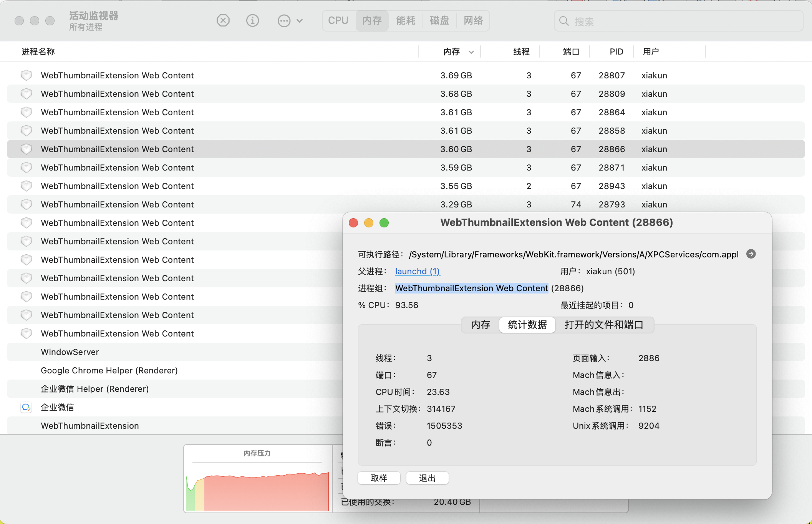812x524 pixels.
Task: Toggle sort order arrow on 内存 column
Action: tap(471, 52)
